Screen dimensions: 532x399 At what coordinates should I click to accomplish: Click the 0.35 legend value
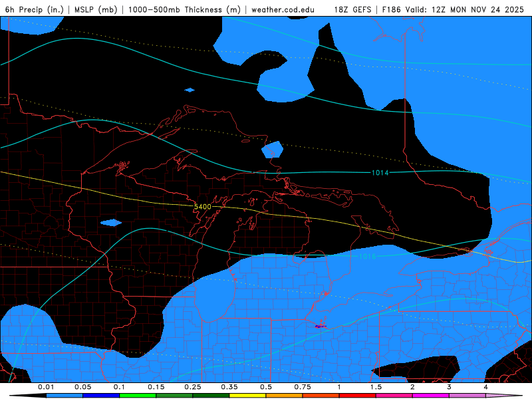(229, 387)
